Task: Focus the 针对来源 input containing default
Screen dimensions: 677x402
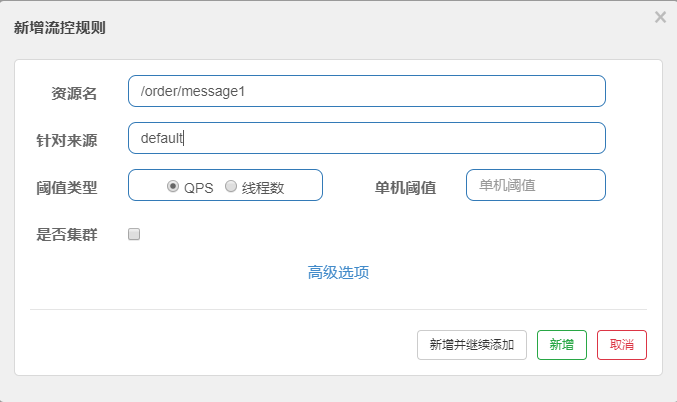Action: point(367,138)
